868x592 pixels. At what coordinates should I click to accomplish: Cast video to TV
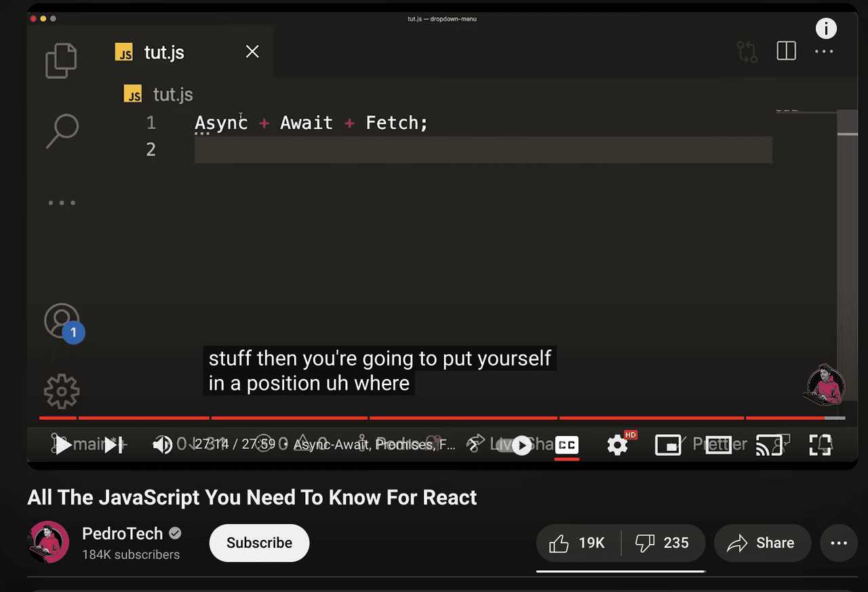[769, 445]
